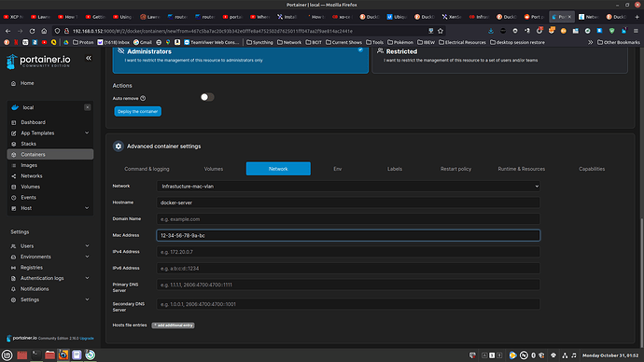The image size is (644, 362).
Task: Open the Syncthing bookmarks folder
Action: coord(259,42)
